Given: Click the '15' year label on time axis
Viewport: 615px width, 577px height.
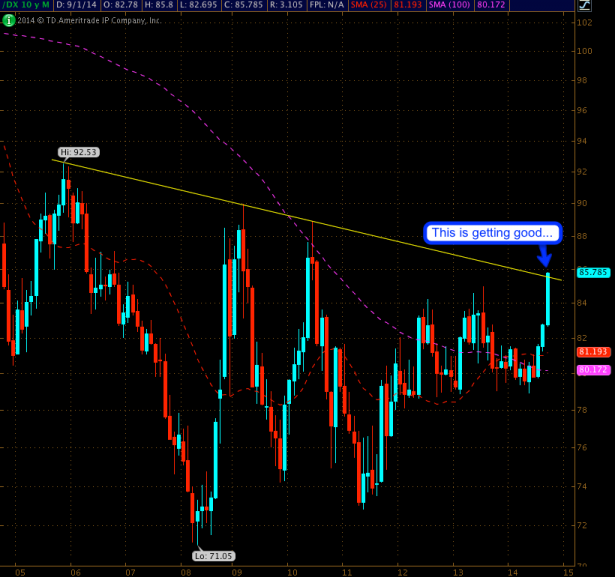Looking at the screenshot, I should click(566, 571).
